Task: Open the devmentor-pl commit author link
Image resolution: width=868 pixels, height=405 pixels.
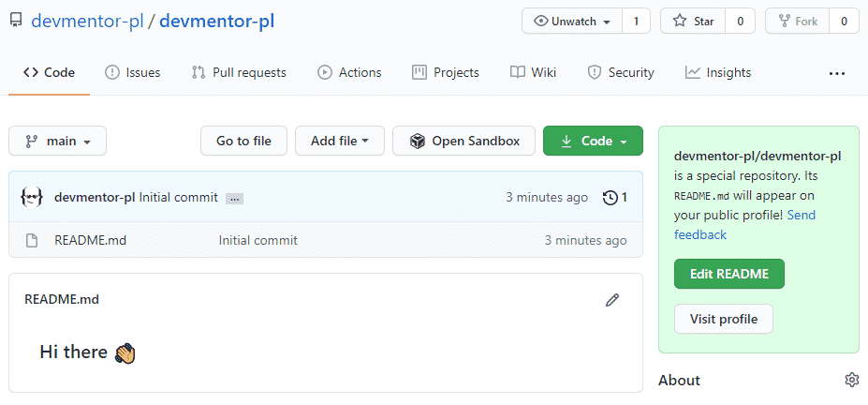Action: 95,197
